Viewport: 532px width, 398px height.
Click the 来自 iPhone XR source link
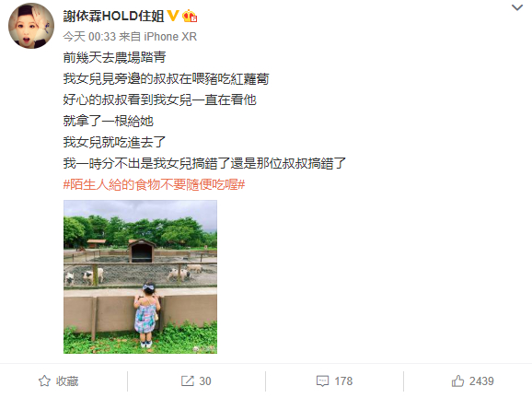158,36
